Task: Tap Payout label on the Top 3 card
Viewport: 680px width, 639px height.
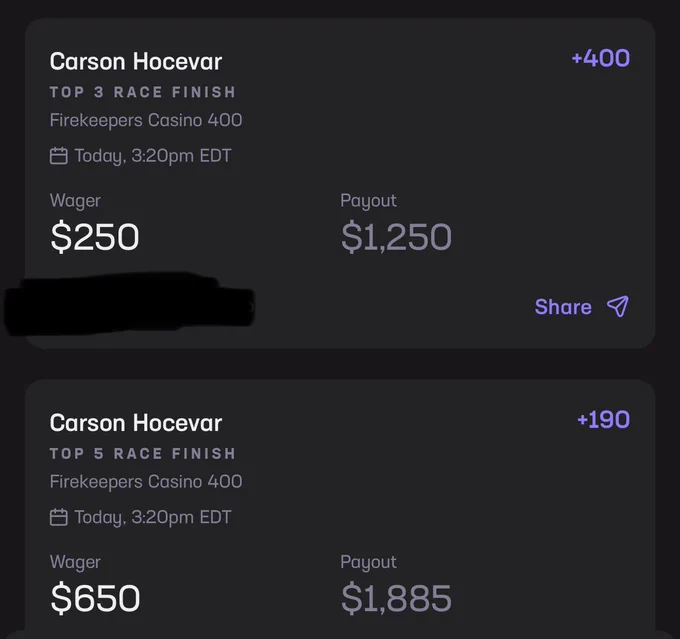Action: coord(368,201)
